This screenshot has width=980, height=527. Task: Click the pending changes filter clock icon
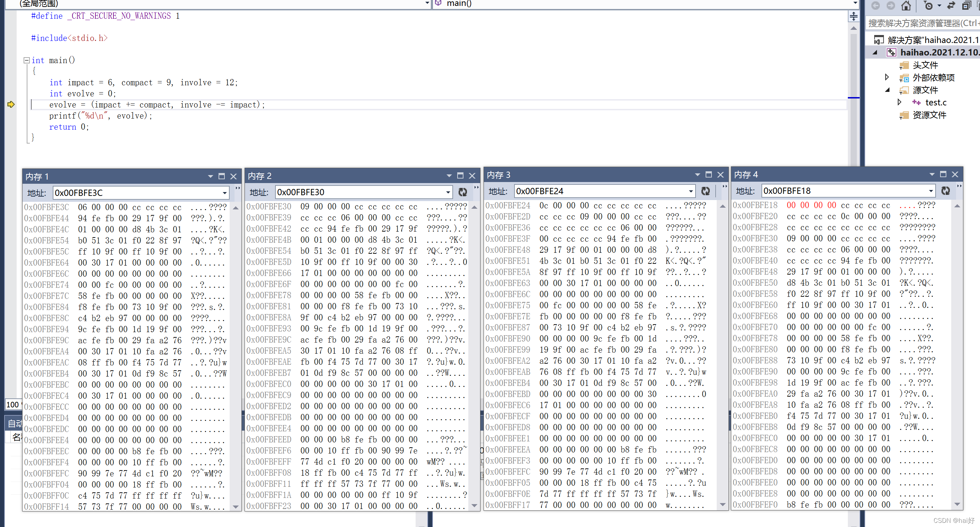[928, 5]
